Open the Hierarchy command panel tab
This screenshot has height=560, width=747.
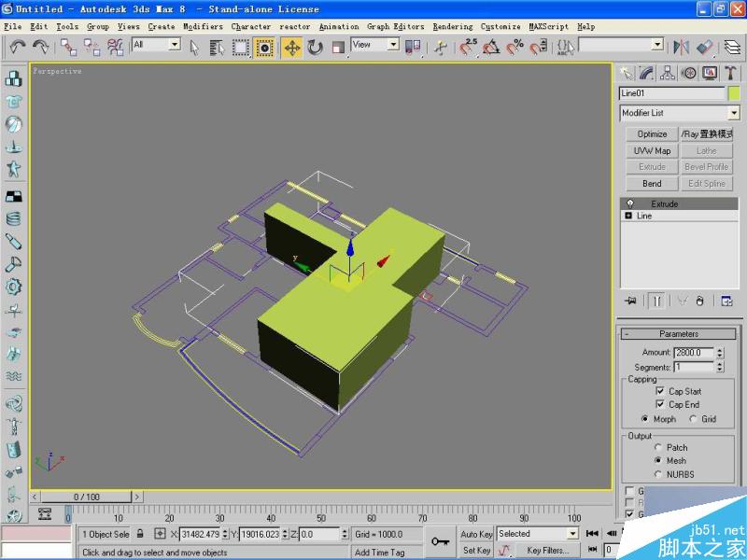[x=668, y=73]
